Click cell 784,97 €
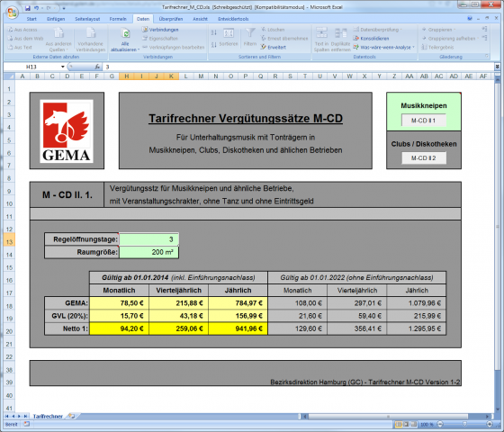 (x=238, y=302)
